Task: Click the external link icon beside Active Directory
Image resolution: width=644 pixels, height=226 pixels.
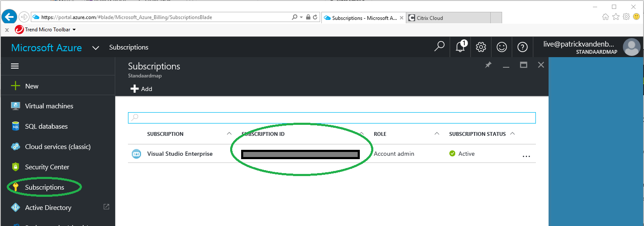Action: [106, 207]
